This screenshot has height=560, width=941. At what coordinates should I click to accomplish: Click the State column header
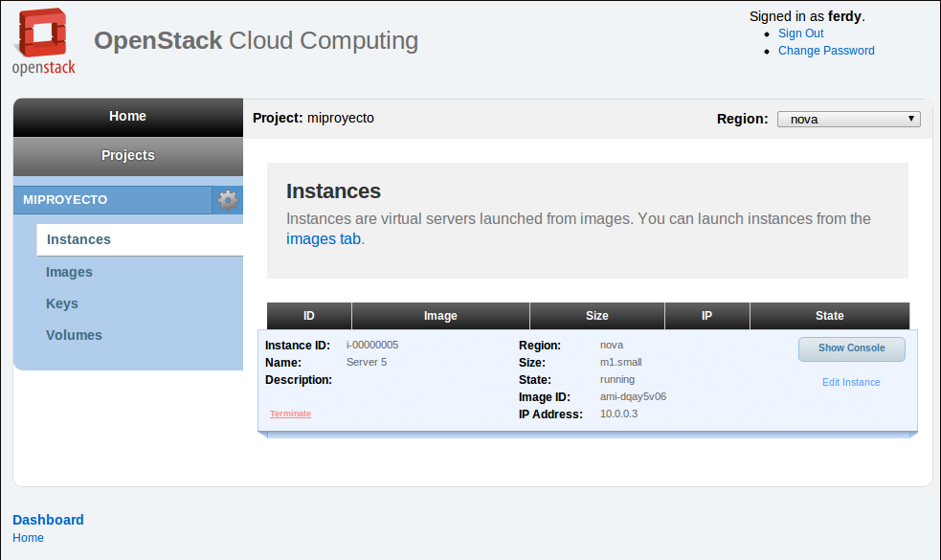[x=829, y=316]
